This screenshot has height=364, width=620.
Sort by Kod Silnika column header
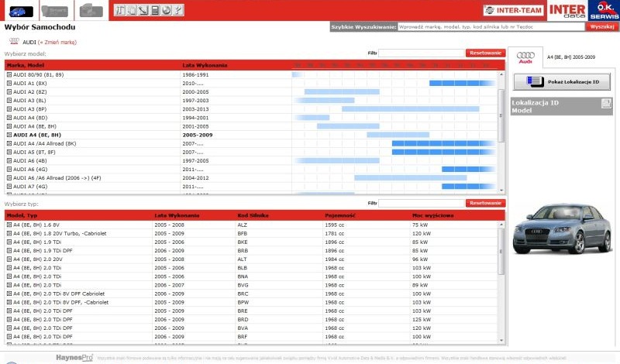point(253,215)
